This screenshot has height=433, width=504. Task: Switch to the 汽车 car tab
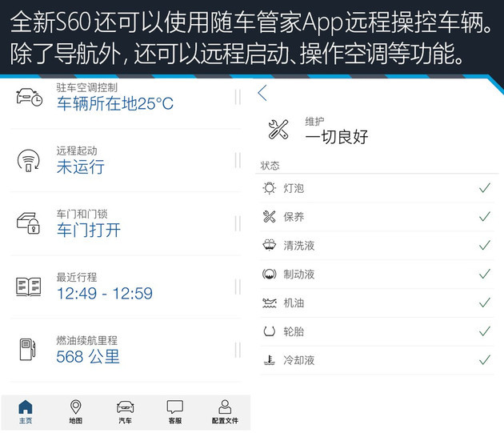125,412
